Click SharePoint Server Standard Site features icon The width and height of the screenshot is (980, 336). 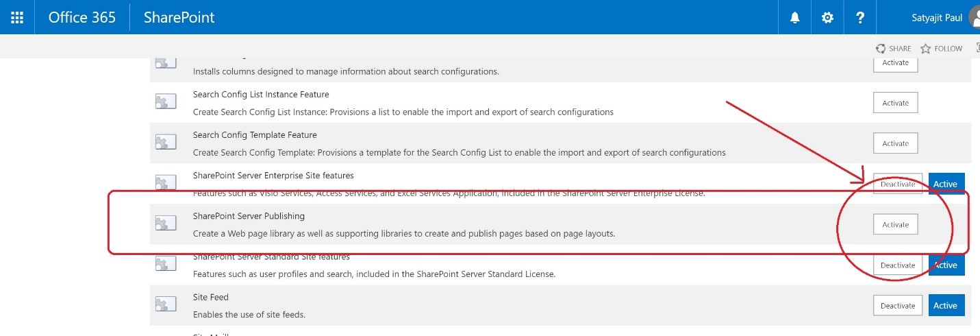pyautogui.click(x=166, y=264)
